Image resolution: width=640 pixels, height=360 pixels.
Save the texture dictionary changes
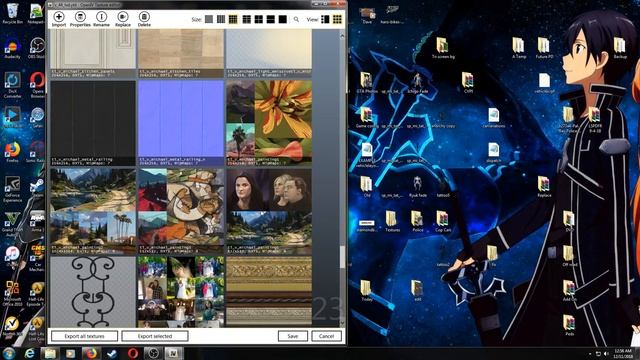point(293,336)
